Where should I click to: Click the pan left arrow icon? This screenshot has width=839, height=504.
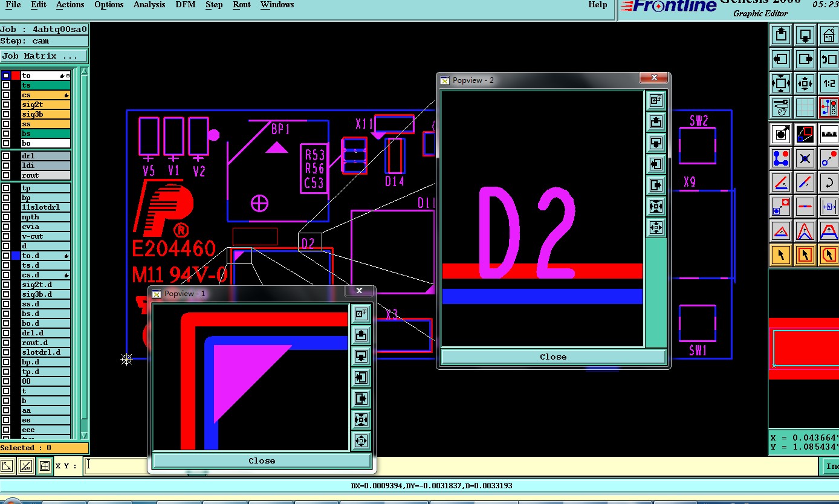[781, 59]
